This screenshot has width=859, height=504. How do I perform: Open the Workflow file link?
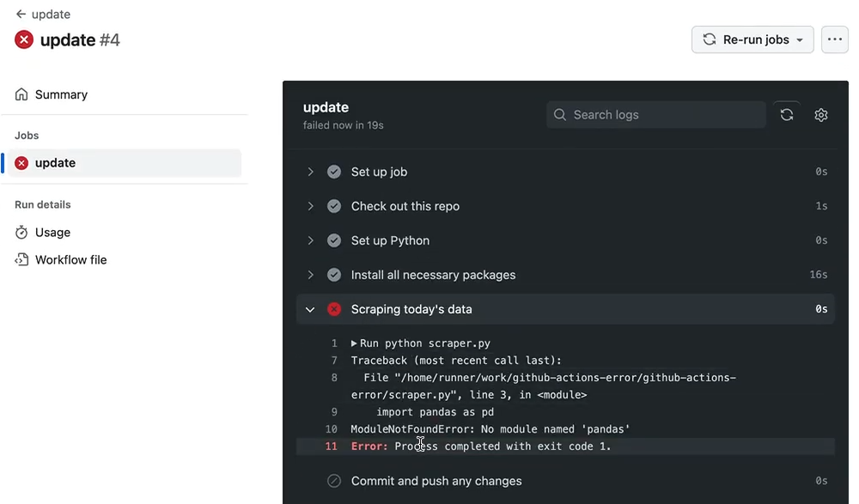(x=70, y=260)
